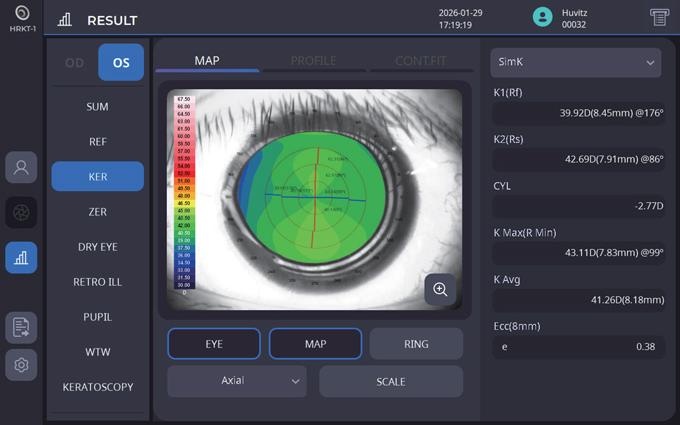Image resolution: width=680 pixels, height=425 pixels.
Task: Switch to the CONT.FIT tab
Action: pos(421,61)
